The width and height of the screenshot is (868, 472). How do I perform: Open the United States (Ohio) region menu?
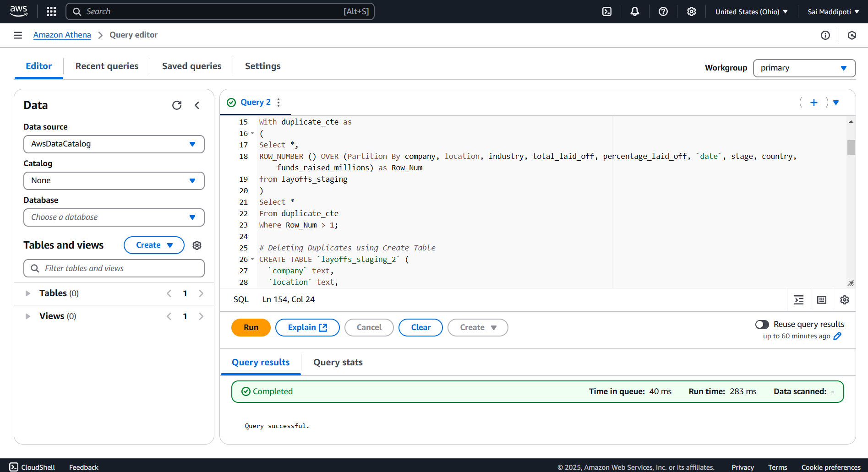click(751, 12)
